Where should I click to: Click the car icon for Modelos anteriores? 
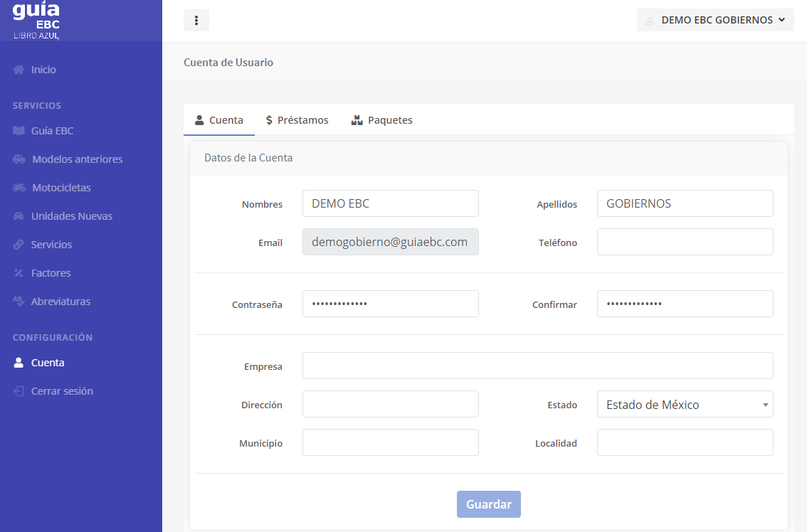[19, 159]
